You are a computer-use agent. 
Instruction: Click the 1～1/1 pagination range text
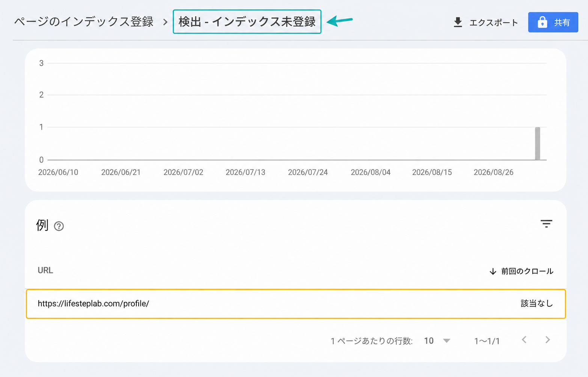pyautogui.click(x=487, y=341)
